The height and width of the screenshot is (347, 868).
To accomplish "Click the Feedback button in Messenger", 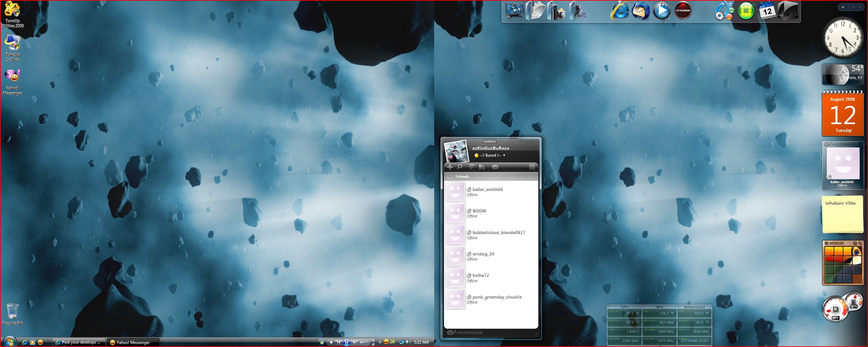I will pyautogui.click(x=489, y=141).
